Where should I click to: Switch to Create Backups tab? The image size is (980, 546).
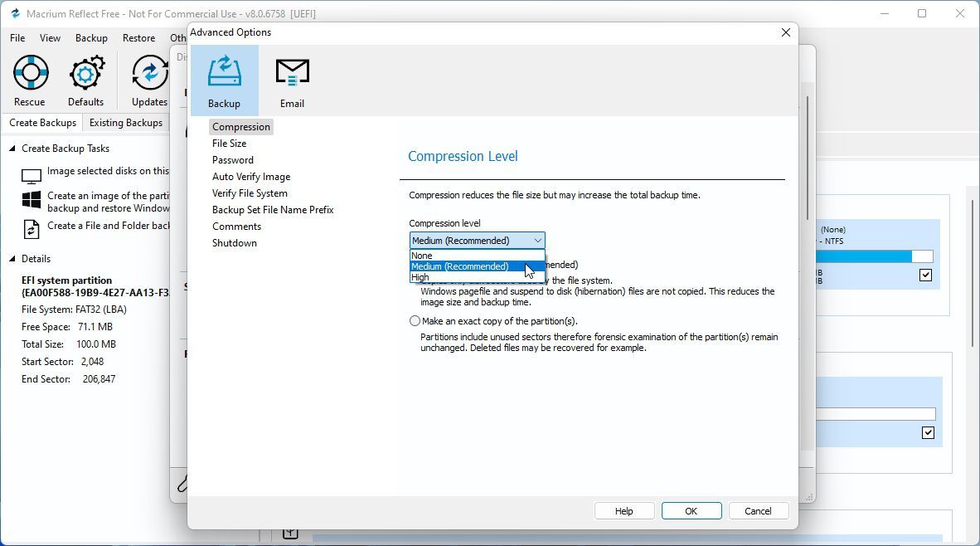[x=42, y=123]
